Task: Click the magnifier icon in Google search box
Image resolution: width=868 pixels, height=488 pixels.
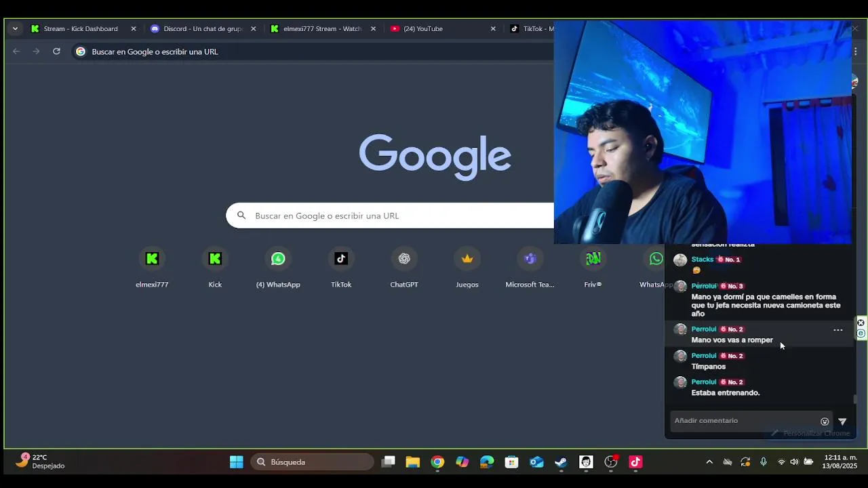Action: (241, 216)
